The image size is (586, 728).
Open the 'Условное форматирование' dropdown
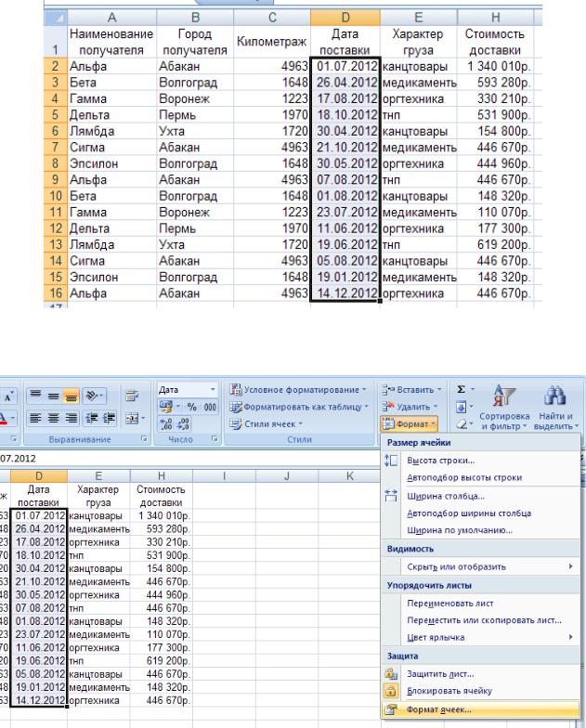(x=297, y=390)
